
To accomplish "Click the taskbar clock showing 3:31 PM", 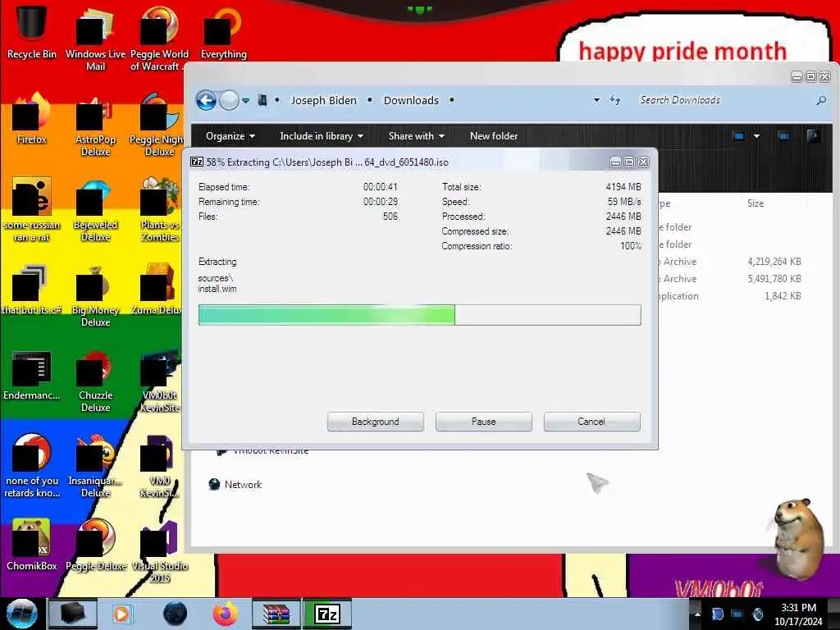I will [798, 614].
